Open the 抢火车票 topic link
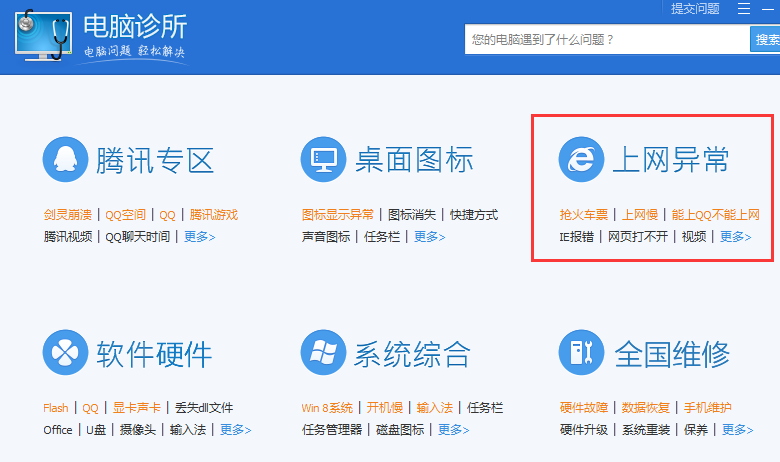The height and width of the screenshot is (462, 780). (584, 215)
